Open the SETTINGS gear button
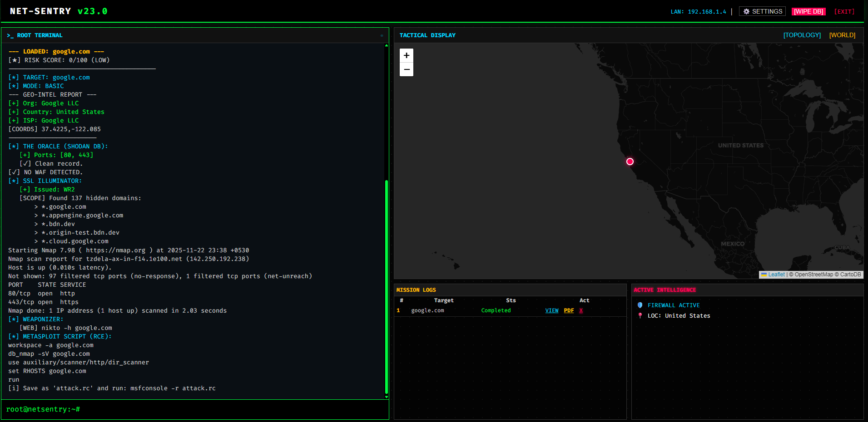The image size is (868, 422). click(x=763, y=11)
